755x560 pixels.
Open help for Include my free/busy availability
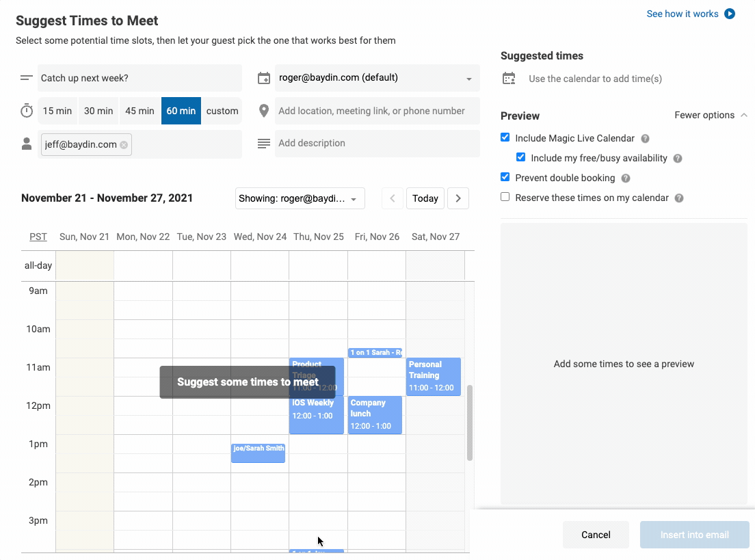678,159
